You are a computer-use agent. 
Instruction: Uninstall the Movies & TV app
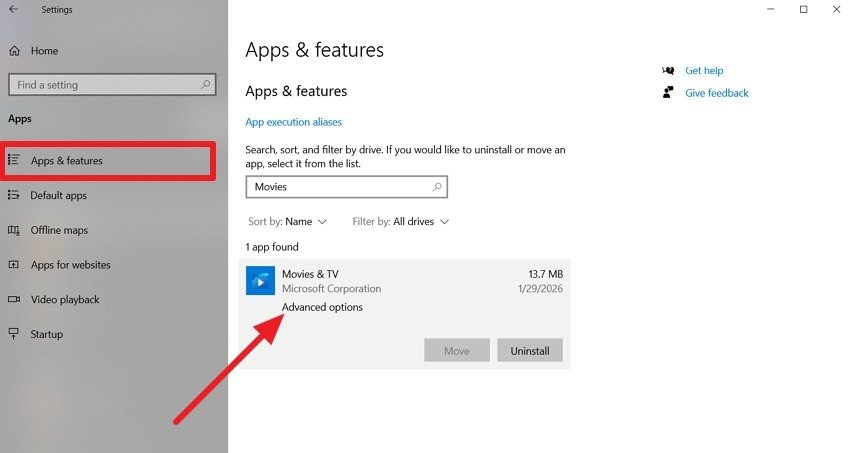(x=530, y=351)
